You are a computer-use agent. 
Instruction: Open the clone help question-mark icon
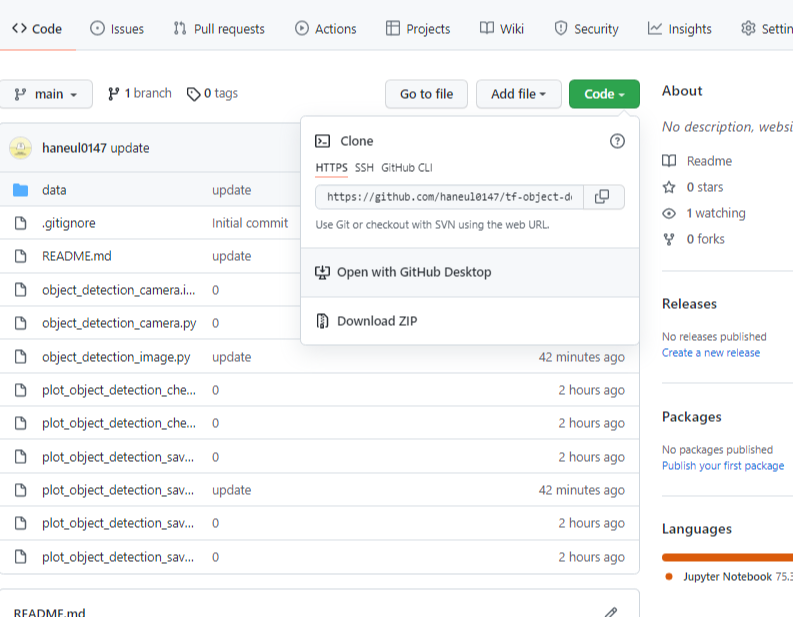tap(617, 141)
